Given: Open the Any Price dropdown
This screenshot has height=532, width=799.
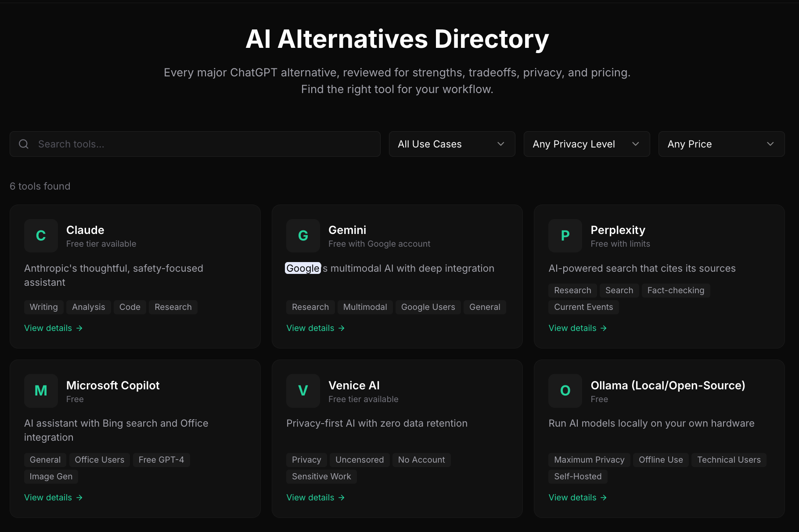Looking at the screenshot, I should point(721,144).
